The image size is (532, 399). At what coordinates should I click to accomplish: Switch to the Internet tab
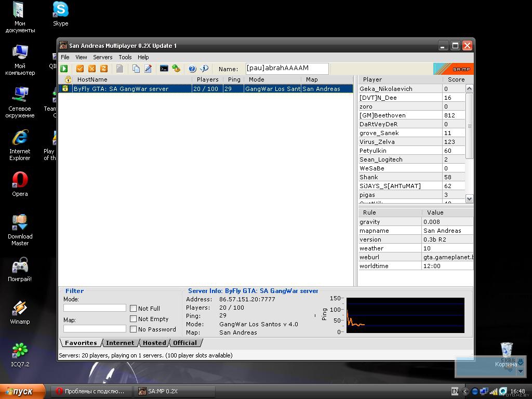pos(120,343)
